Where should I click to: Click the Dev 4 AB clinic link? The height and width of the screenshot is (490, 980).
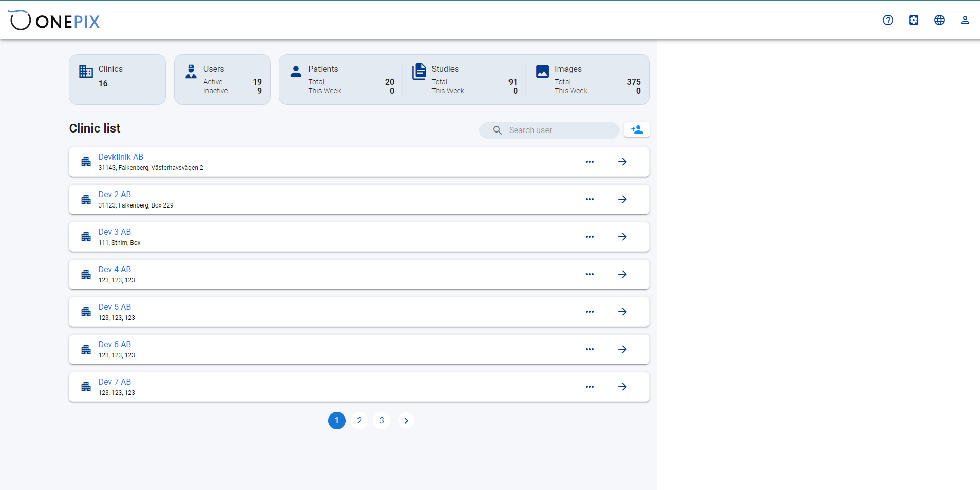point(115,269)
